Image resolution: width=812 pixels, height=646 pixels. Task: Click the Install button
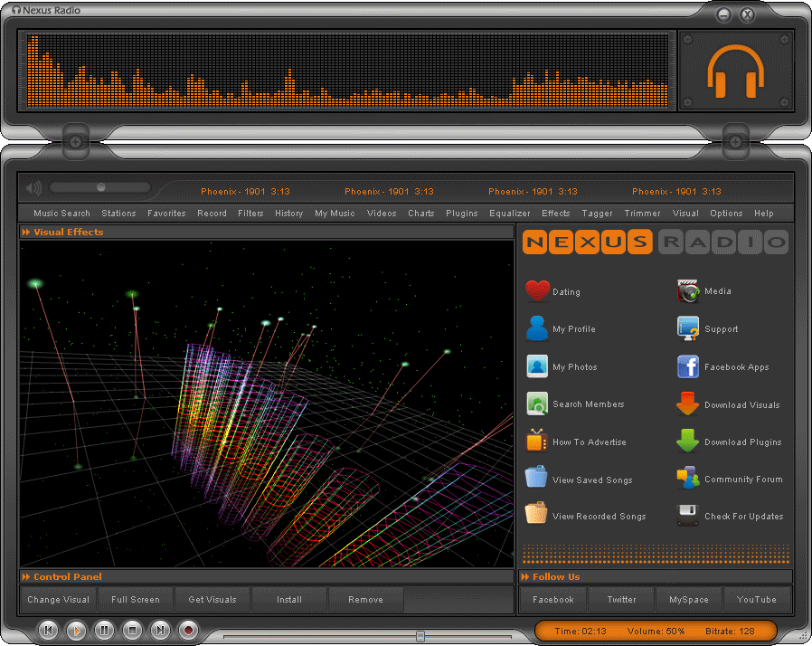(x=289, y=599)
